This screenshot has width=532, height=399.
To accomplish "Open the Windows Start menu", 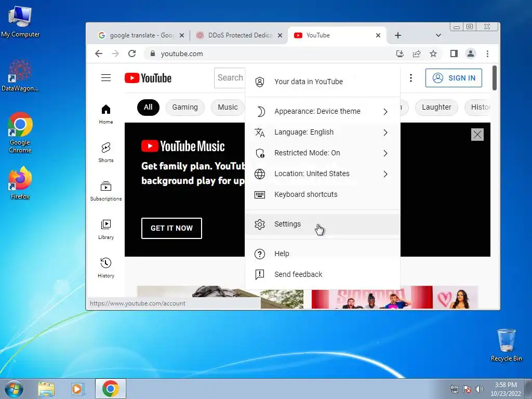I will (14, 389).
